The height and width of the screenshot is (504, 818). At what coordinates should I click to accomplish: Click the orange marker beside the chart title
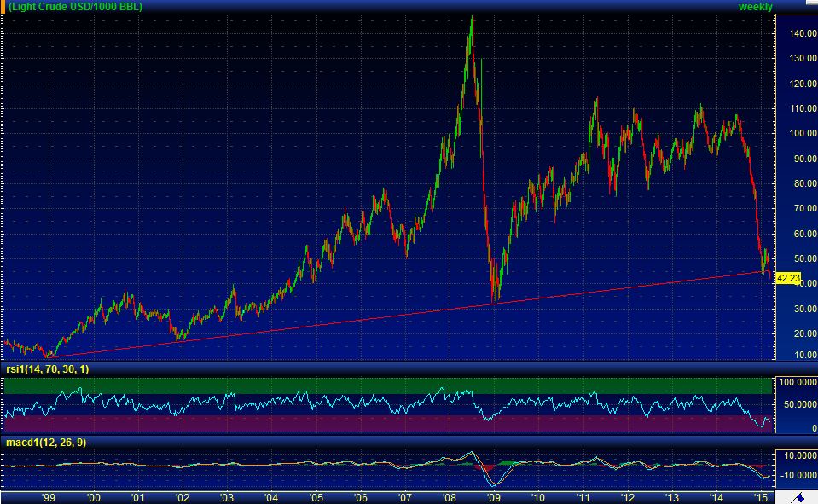tap(3, 7)
